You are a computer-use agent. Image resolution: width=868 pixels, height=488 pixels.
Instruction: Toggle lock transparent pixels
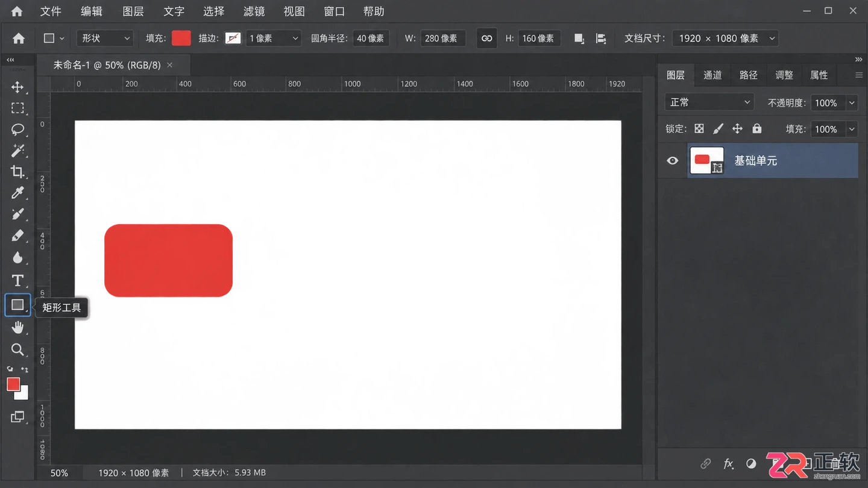(699, 128)
